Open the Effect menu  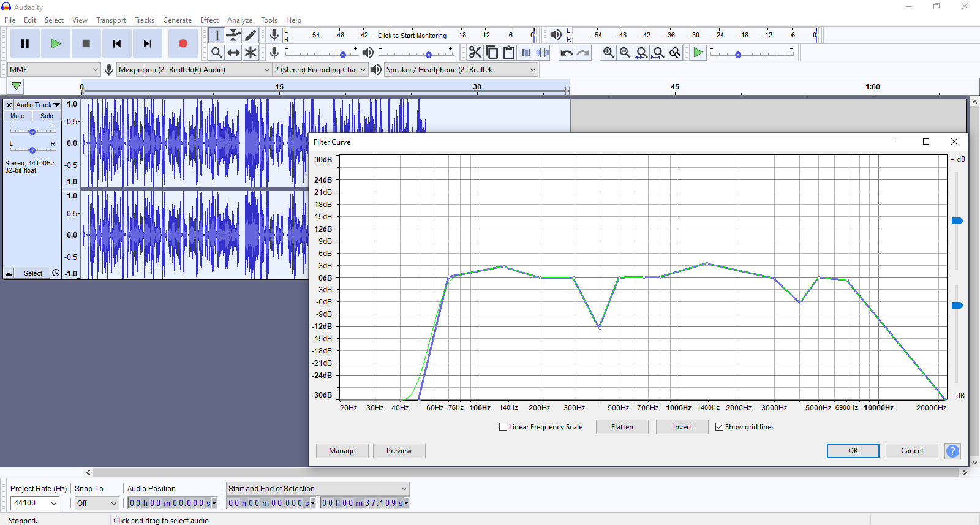tap(209, 20)
